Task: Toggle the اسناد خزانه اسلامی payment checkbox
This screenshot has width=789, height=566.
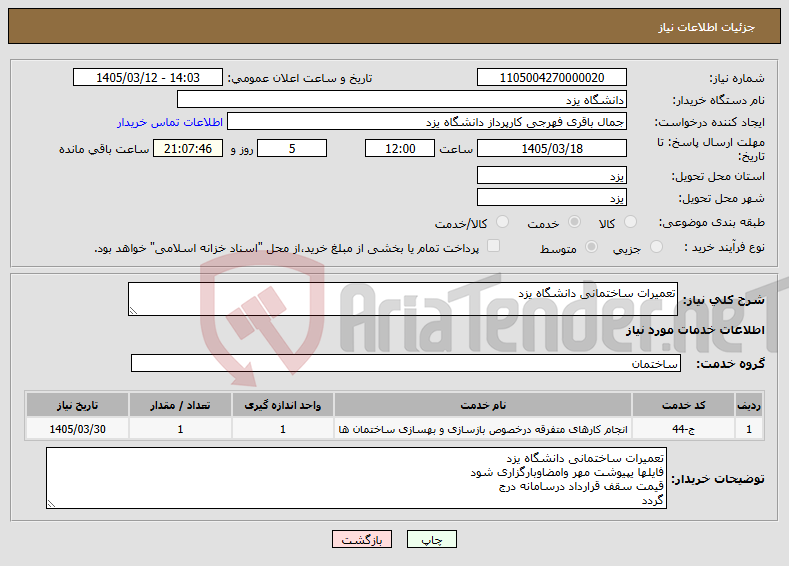Action: tap(494, 246)
